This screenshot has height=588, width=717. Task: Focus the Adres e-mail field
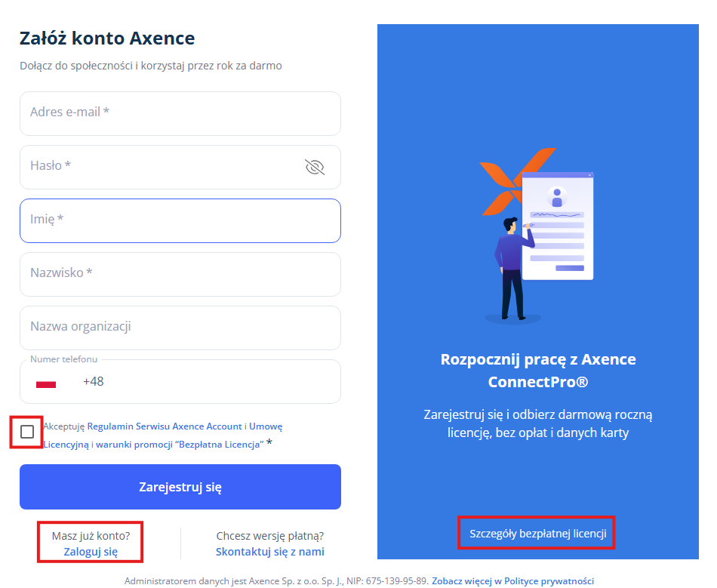(x=180, y=112)
